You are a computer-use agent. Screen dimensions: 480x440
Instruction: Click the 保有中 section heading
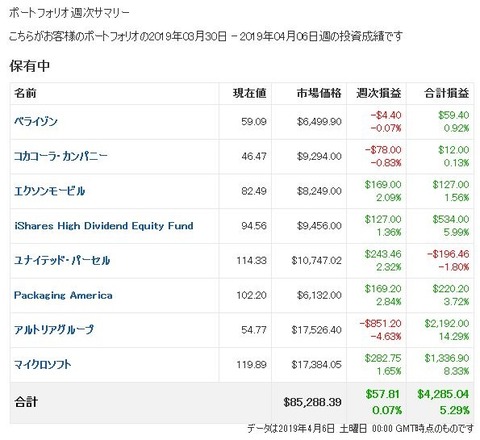click(30, 66)
